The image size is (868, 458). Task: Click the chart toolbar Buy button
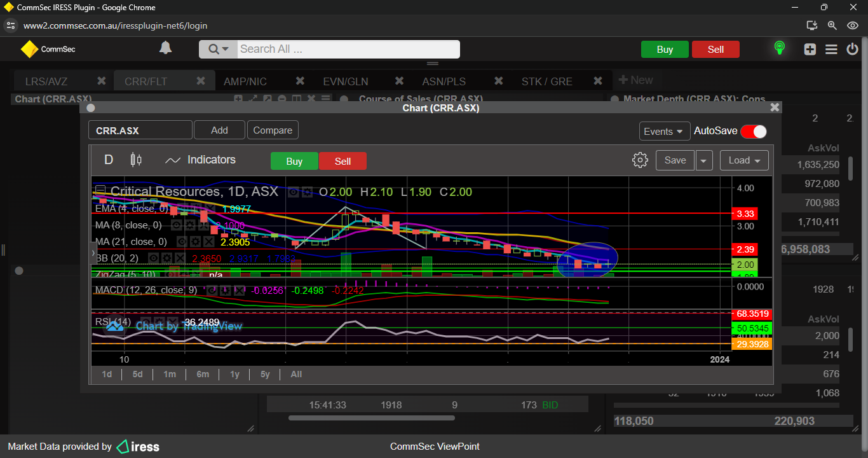click(294, 161)
